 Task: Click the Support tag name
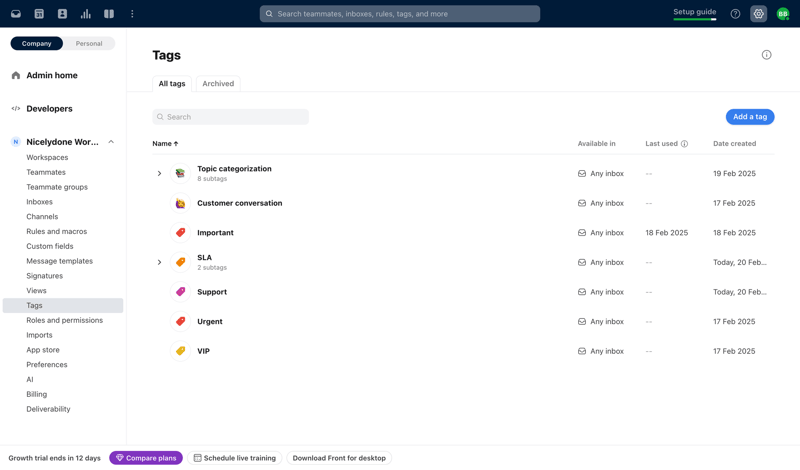tap(212, 292)
